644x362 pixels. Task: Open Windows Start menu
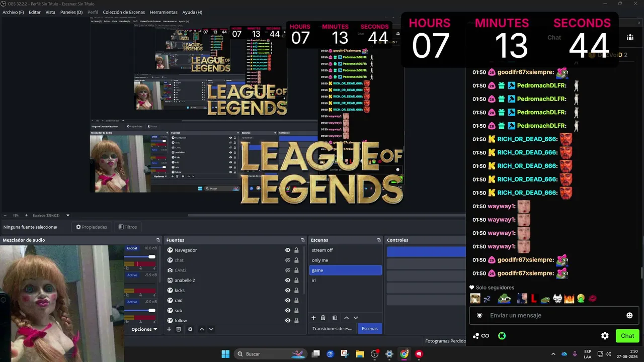click(225, 354)
